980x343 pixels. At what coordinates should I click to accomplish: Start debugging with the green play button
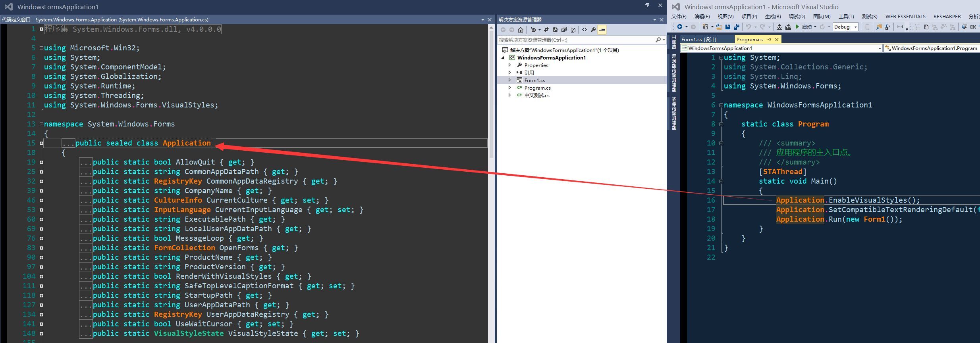(x=797, y=27)
